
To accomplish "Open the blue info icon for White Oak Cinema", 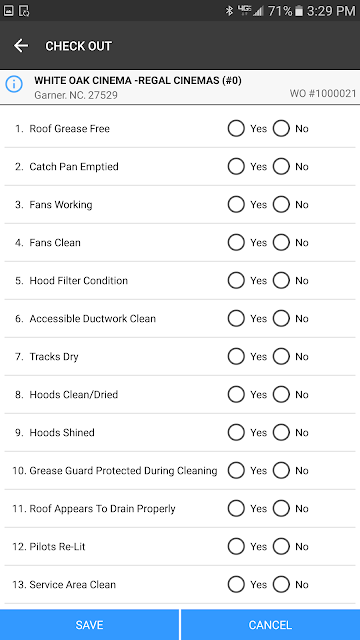I will point(13,84).
